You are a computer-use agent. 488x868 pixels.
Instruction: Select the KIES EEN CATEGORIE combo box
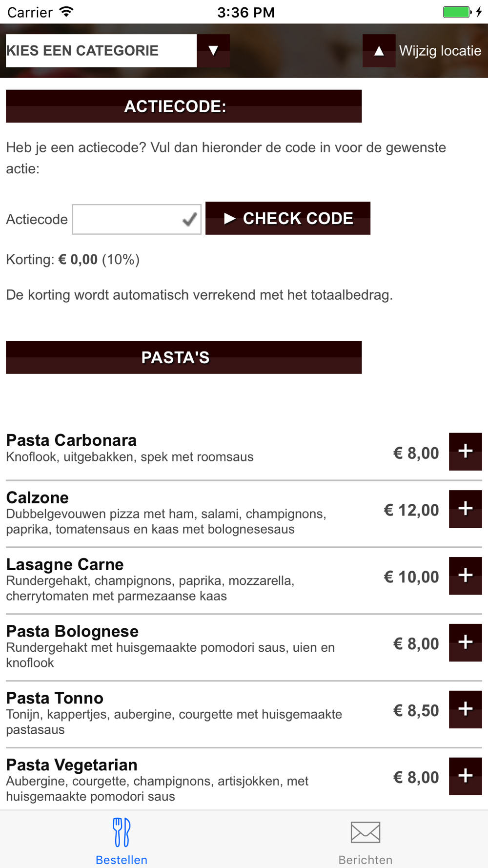click(102, 51)
